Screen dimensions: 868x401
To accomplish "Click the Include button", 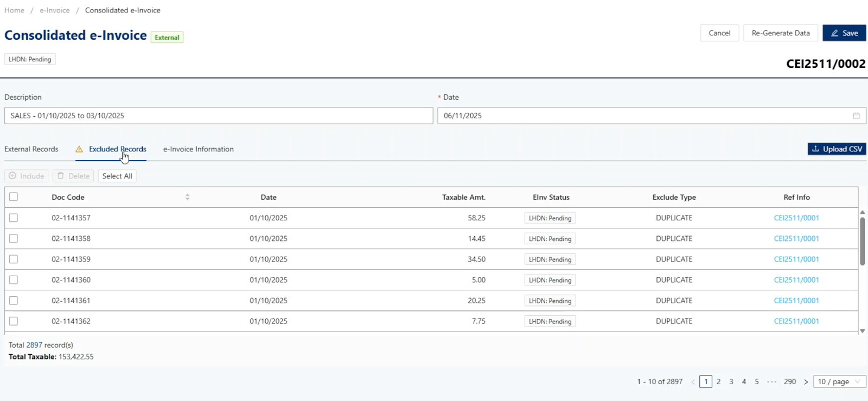I will [27, 176].
